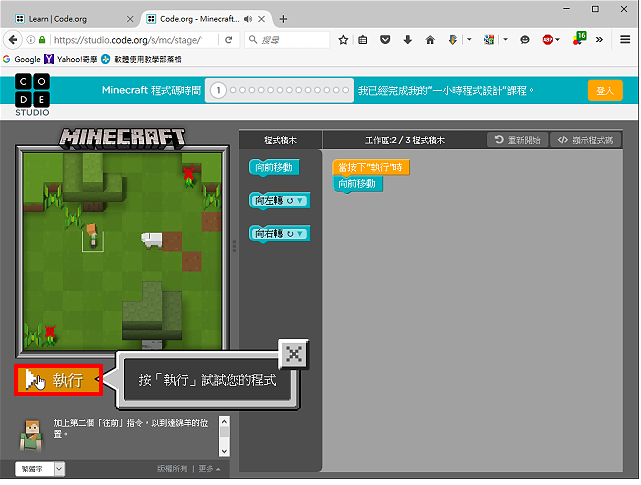Image resolution: width=641 pixels, height=485 pixels.
Task: Open the 向右轉 block dropdown arrow
Action: tap(300, 234)
